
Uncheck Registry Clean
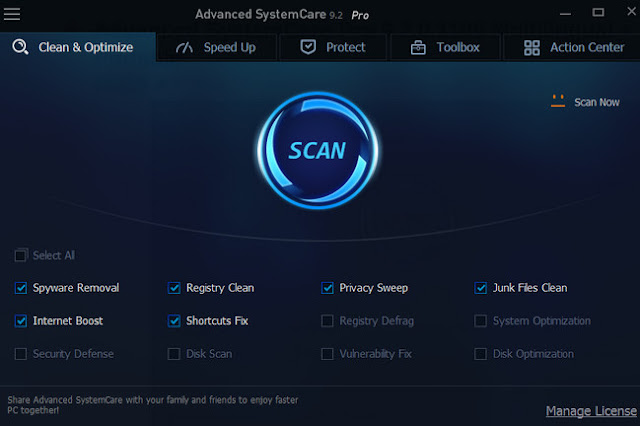coord(174,288)
